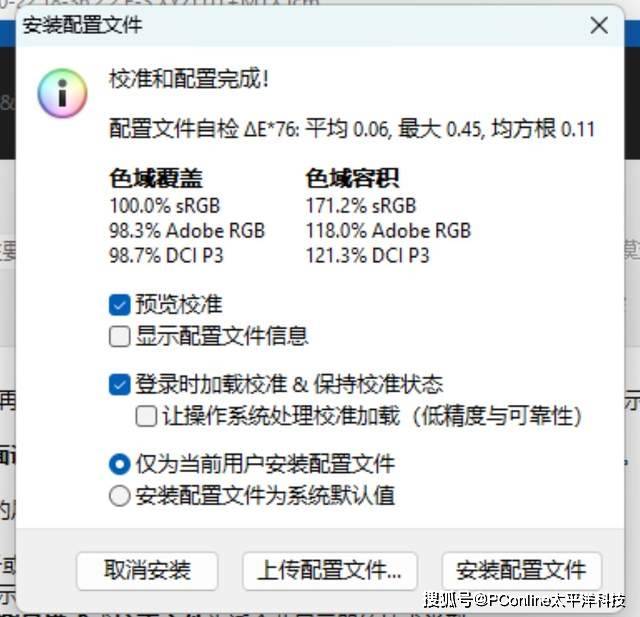Click the 98.3% Adobe RGB coverage value
The height and width of the screenshot is (617, 640).
187,231
